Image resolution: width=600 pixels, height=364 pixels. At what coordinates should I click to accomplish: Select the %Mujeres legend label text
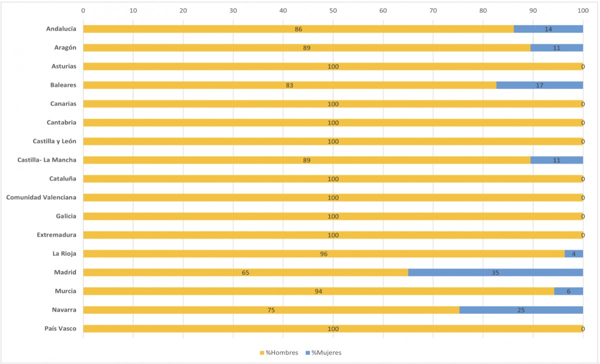coord(326,353)
